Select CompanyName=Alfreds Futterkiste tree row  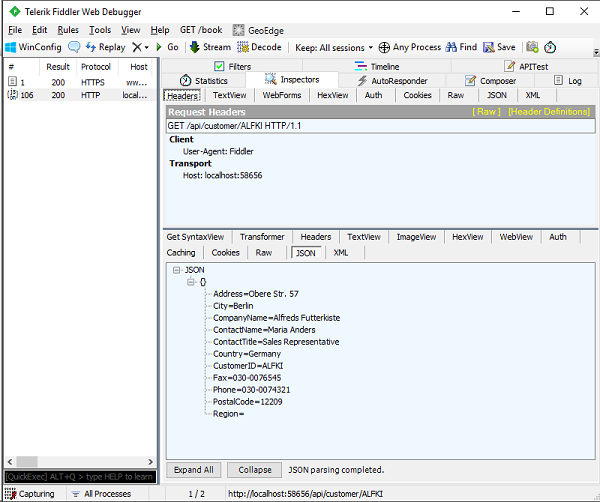click(x=276, y=318)
